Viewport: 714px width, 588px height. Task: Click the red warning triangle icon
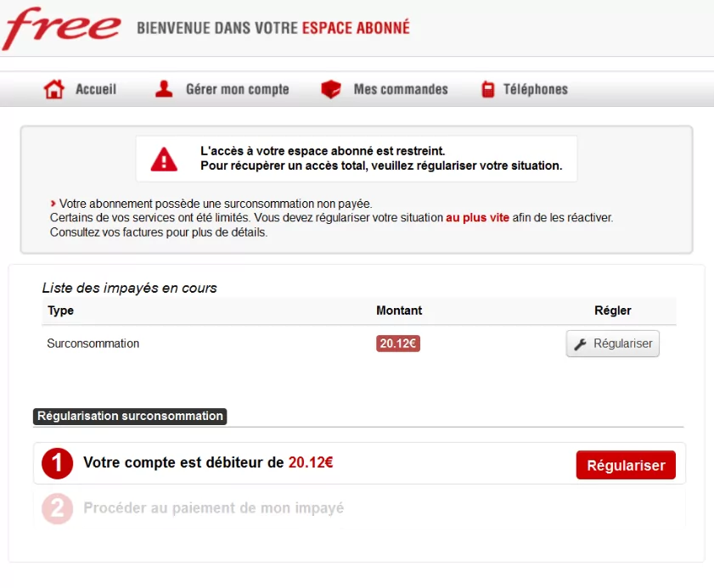tap(164, 160)
